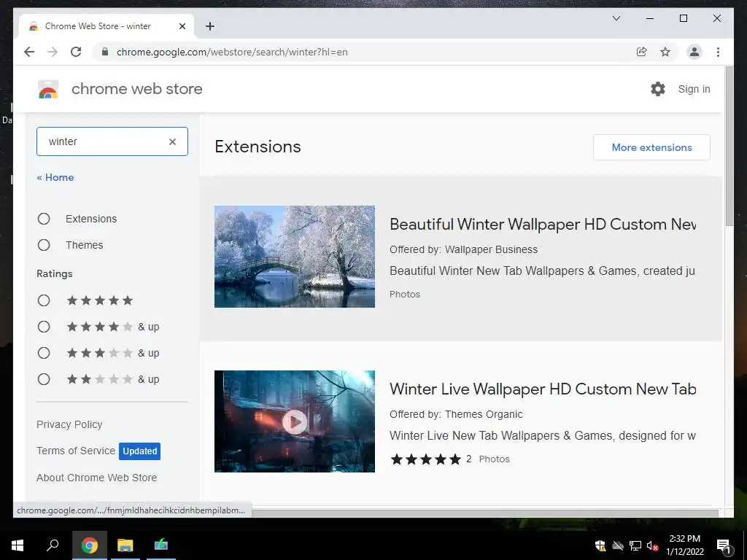This screenshot has width=747, height=560.
Task: Click the forest cabin video thumbnail
Action: [295, 421]
